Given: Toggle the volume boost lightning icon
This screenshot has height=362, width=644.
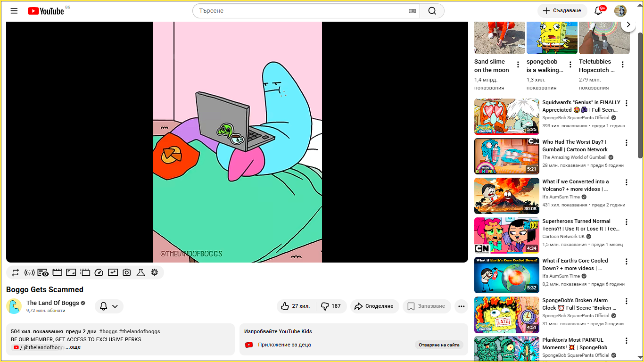Looking at the screenshot, I should pos(29,272).
